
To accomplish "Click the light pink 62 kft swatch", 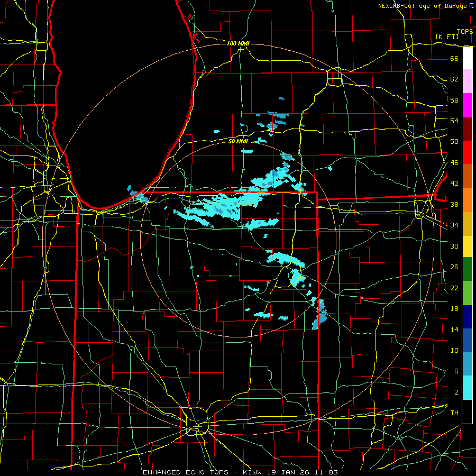I will (467, 81).
